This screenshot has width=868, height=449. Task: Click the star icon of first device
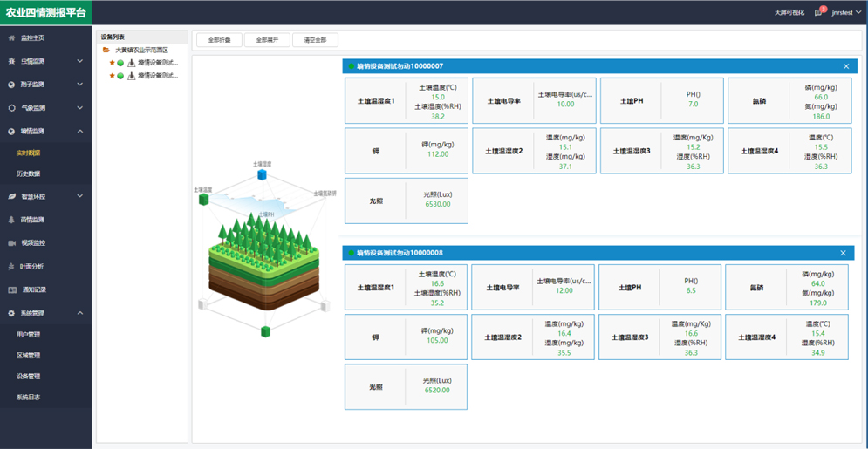tap(112, 62)
